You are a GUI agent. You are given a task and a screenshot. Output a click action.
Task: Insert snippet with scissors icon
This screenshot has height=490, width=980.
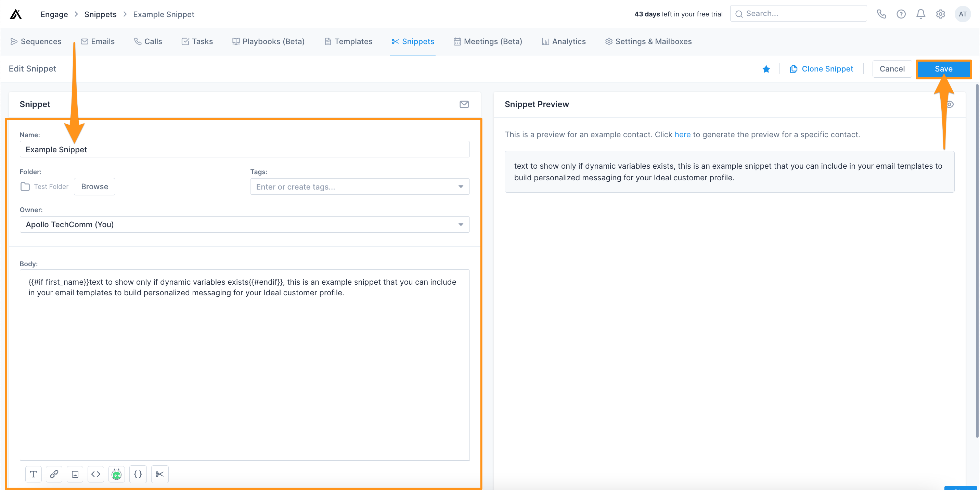coord(160,474)
